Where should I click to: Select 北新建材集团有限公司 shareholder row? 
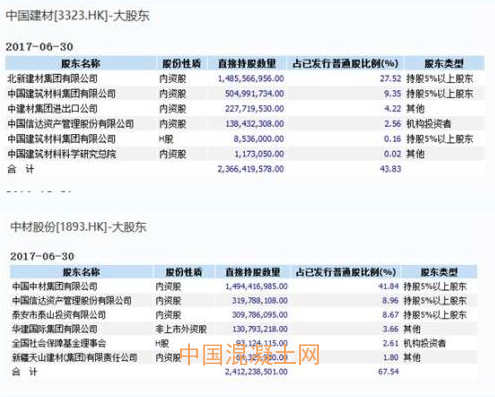(245, 79)
